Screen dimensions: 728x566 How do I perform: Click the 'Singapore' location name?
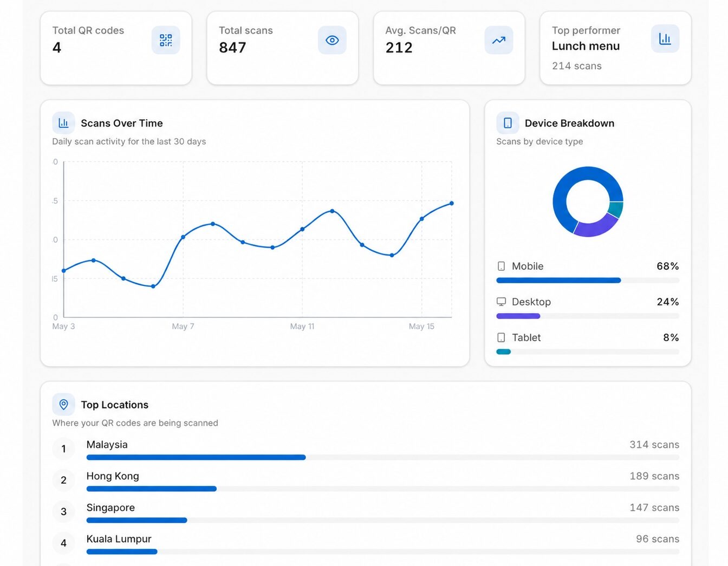pos(110,508)
